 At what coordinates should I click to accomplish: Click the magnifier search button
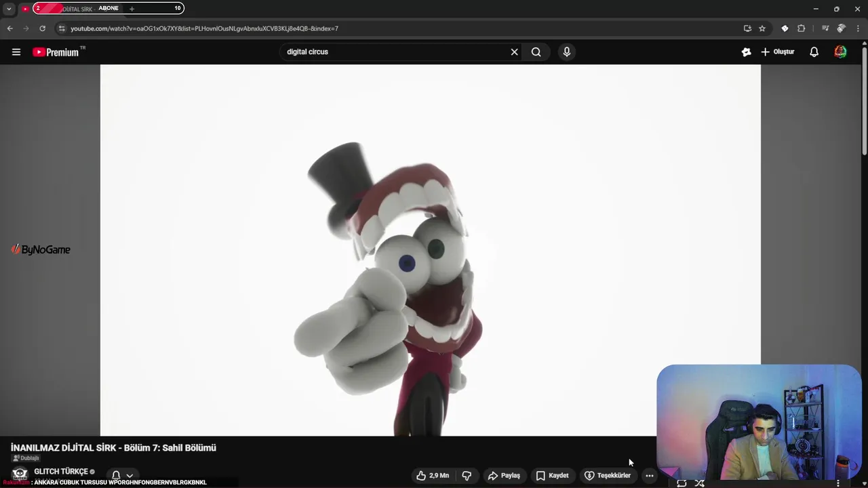tap(536, 52)
